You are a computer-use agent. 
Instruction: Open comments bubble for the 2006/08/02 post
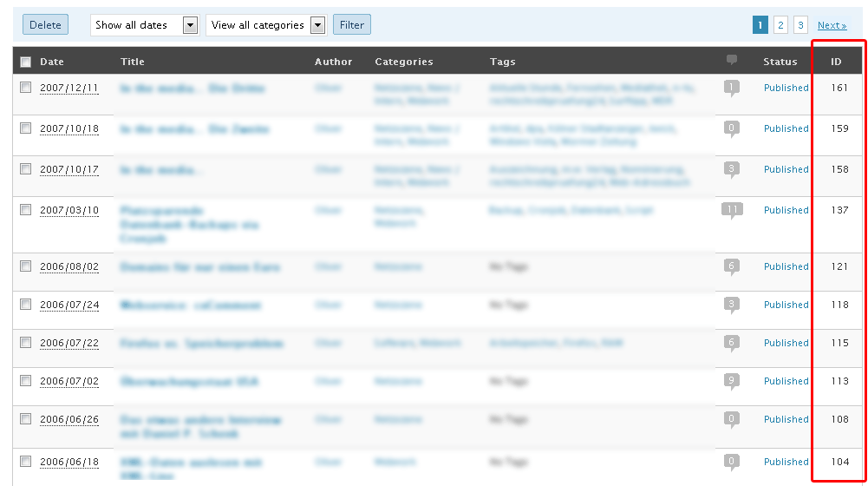tap(732, 266)
